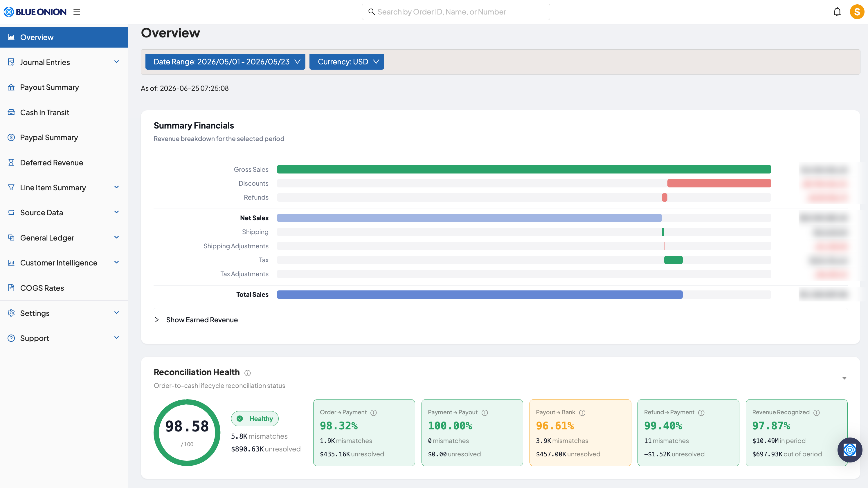This screenshot has width=868, height=488.
Task: Click info icon beside Payout → Bank
Action: click(582, 413)
